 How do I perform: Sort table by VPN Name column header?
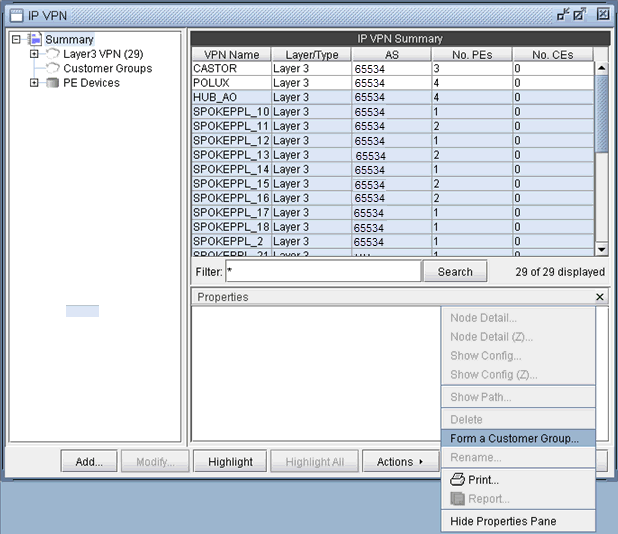(231, 55)
